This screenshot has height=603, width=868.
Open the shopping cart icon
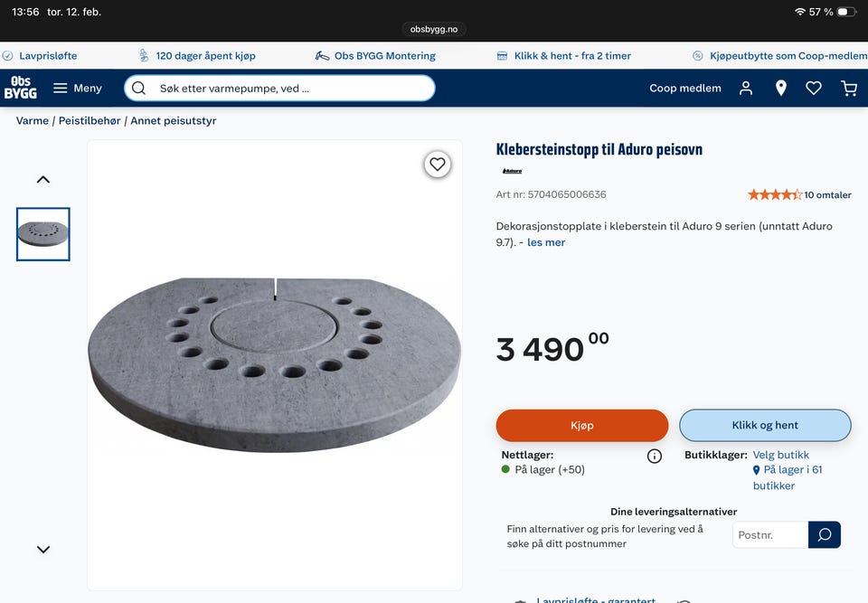[x=849, y=88]
